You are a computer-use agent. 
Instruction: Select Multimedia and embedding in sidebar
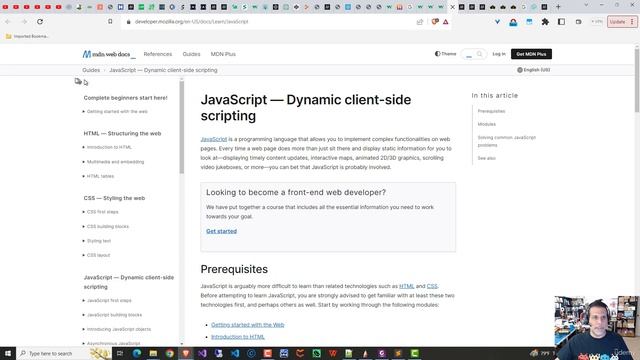(115, 162)
